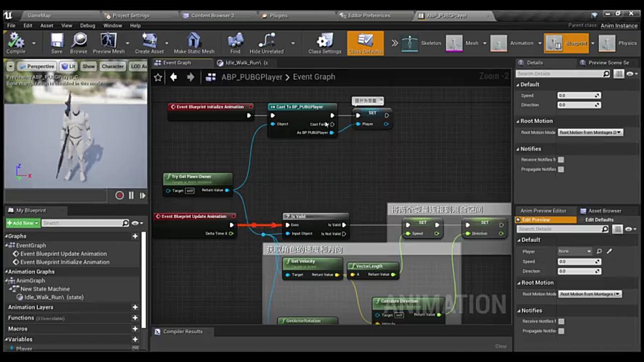Image resolution: width=644 pixels, height=362 pixels.
Task: Open Details view options eye icon
Action: pyautogui.click(x=631, y=74)
